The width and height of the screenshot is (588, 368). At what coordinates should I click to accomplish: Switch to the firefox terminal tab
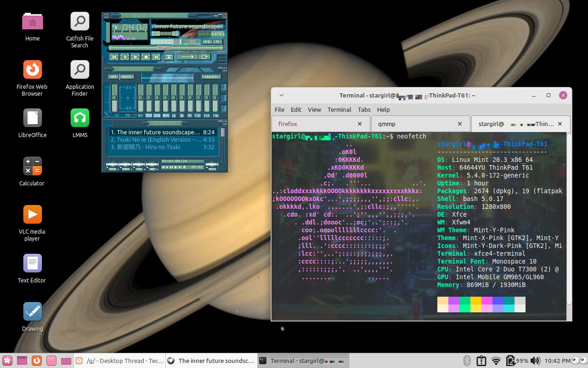pyautogui.click(x=320, y=124)
